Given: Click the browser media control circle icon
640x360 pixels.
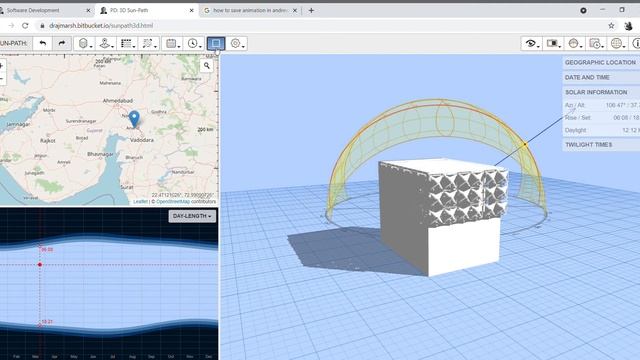Looking at the screenshot, I should tap(583, 11).
